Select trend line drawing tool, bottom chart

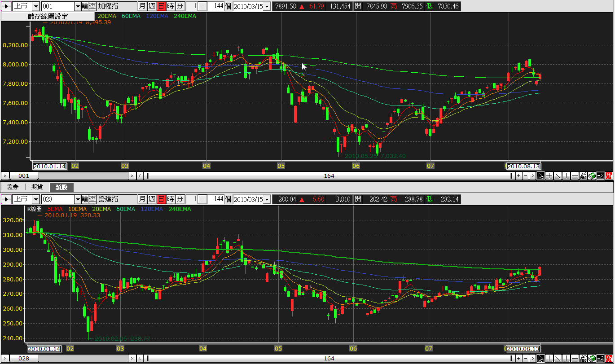point(558,358)
